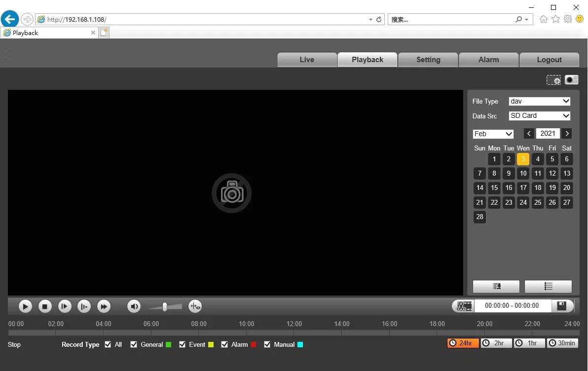Open the Data Src dropdown showing SD Card
This screenshot has height=371, width=588.
(540, 116)
